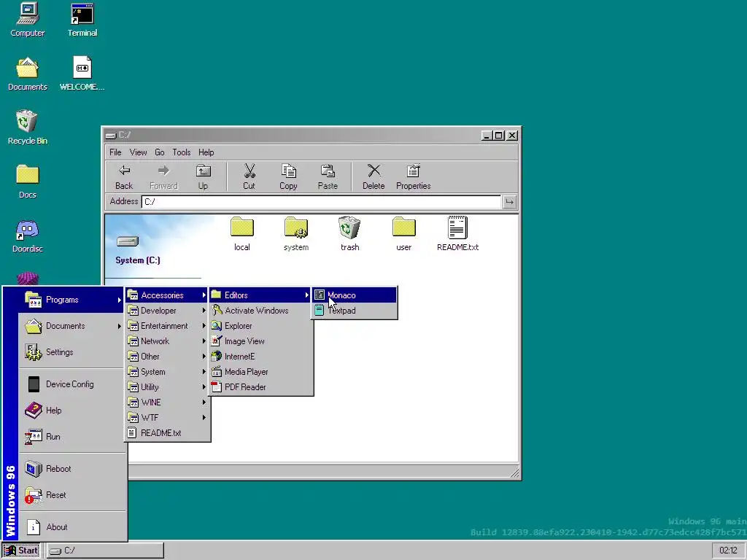This screenshot has height=560, width=747.
Task: Click the Start button on the taskbar
Action: point(21,551)
